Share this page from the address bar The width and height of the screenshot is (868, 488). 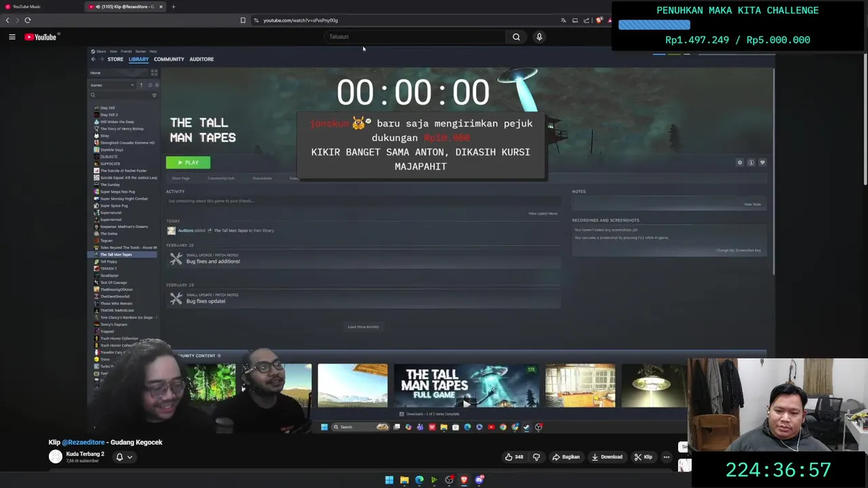(x=587, y=20)
